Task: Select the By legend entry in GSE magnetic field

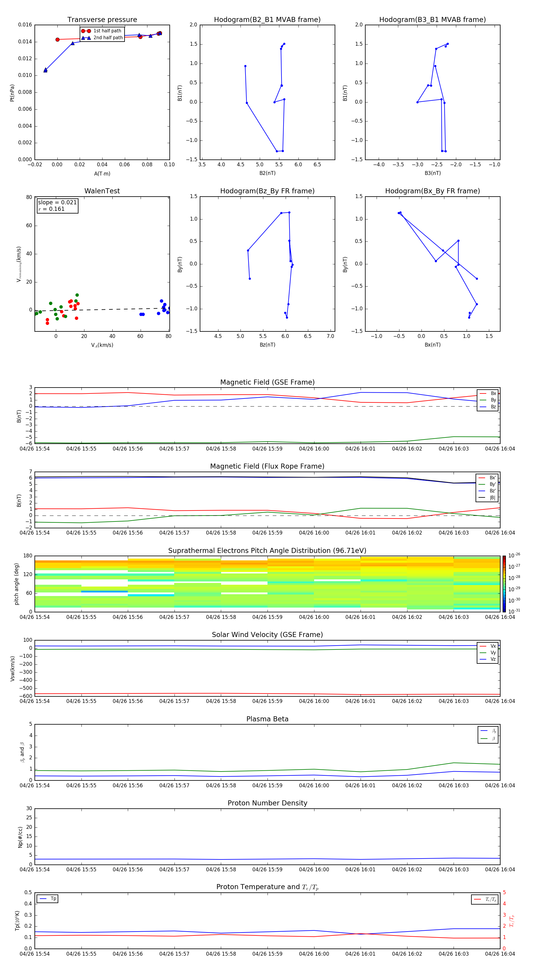Action: click(x=488, y=400)
